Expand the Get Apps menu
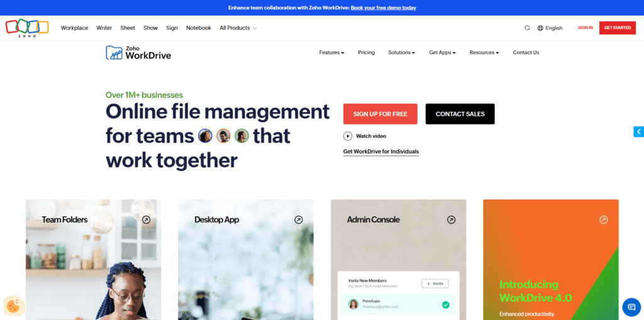The width and height of the screenshot is (644, 320). pos(442,53)
